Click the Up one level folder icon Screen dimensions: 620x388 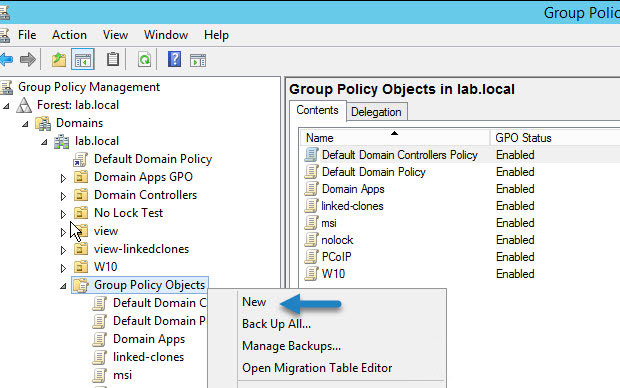(x=59, y=60)
